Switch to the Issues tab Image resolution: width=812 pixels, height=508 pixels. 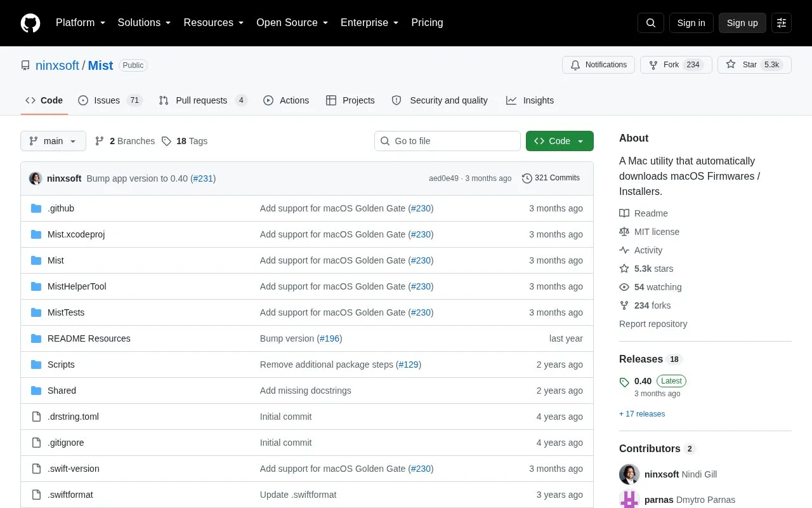pyautogui.click(x=110, y=100)
